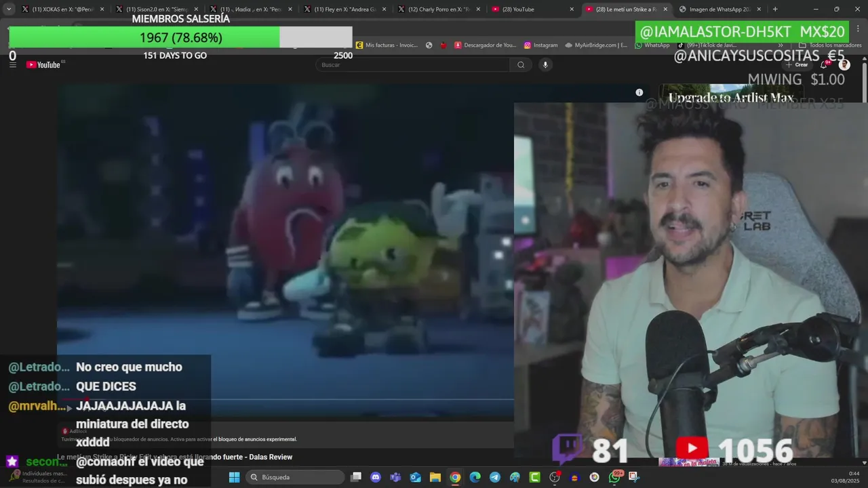Open the Descargador de YouTube bookmark
Screen dimensions: 868x488
486,45
